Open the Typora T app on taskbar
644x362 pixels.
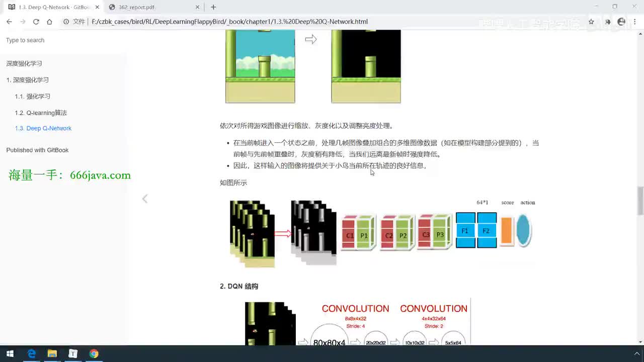pyautogui.click(x=73, y=353)
